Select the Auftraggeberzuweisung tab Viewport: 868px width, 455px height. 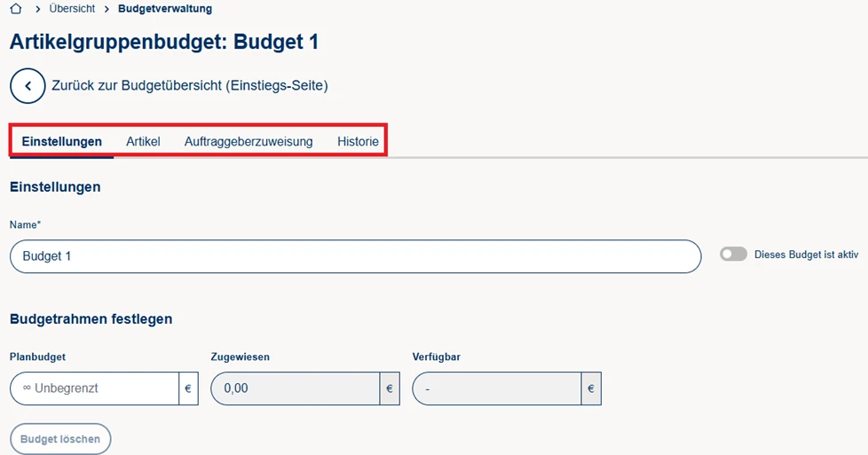coord(249,142)
